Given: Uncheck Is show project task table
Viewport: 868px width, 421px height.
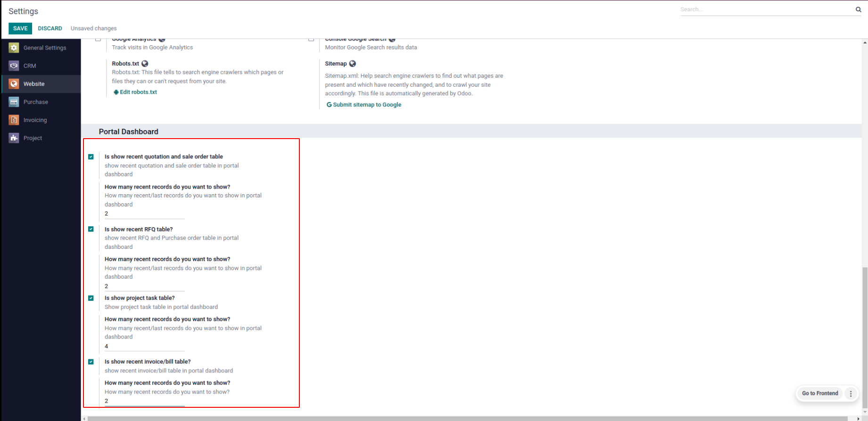Looking at the screenshot, I should tap(91, 298).
